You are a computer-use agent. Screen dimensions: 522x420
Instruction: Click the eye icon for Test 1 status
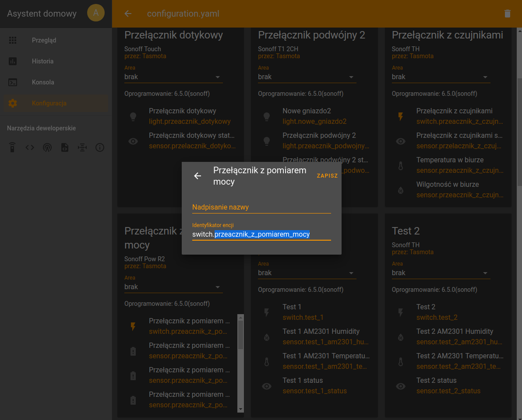point(267,386)
